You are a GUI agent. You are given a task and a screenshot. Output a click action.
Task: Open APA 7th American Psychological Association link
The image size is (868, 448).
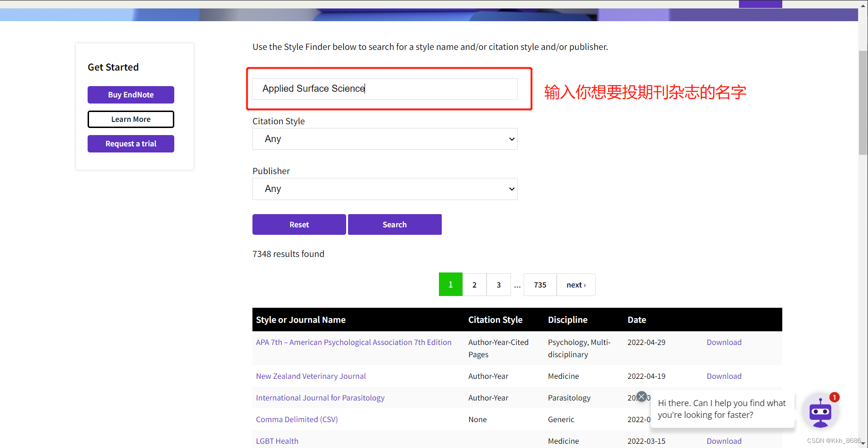354,342
